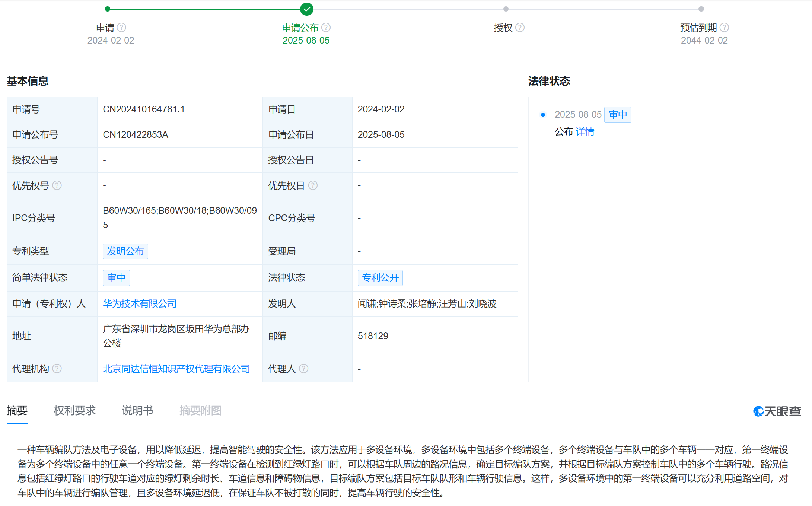Open the 优先权号 help icon
Screen dimensions: 812x506
[57, 185]
